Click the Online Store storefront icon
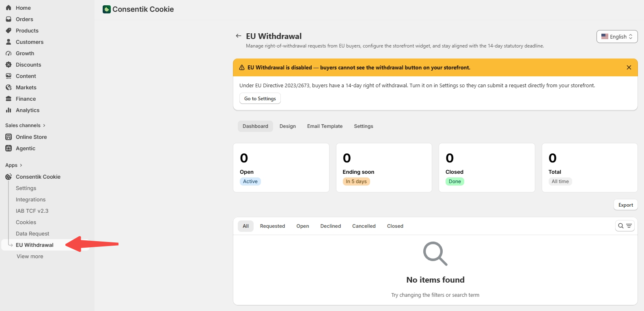 coord(9,137)
